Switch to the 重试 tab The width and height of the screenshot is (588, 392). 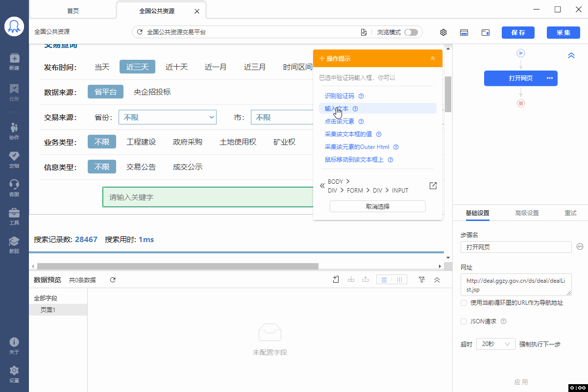[x=570, y=213]
